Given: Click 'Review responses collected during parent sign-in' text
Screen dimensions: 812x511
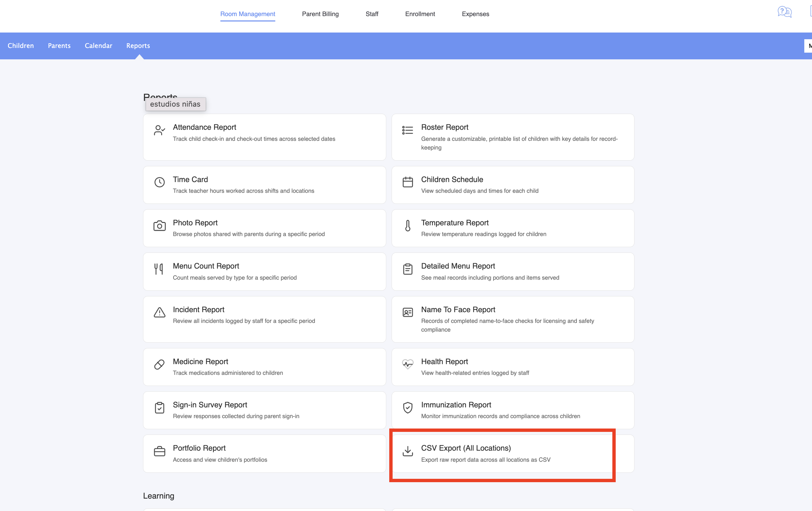Looking at the screenshot, I should tap(236, 416).
